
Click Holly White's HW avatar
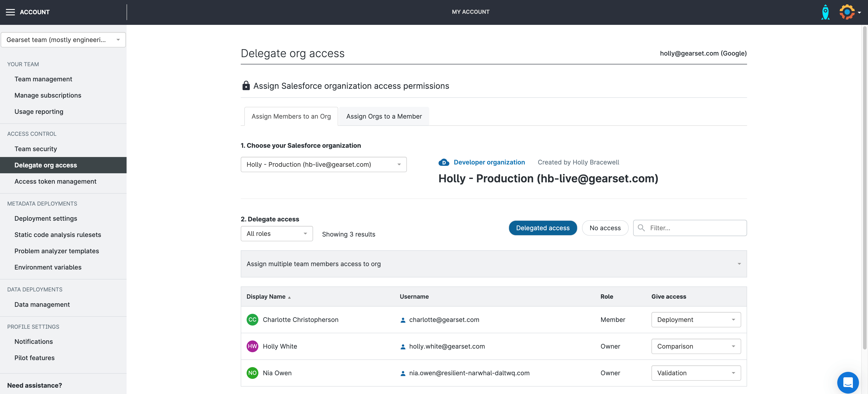[252, 346]
